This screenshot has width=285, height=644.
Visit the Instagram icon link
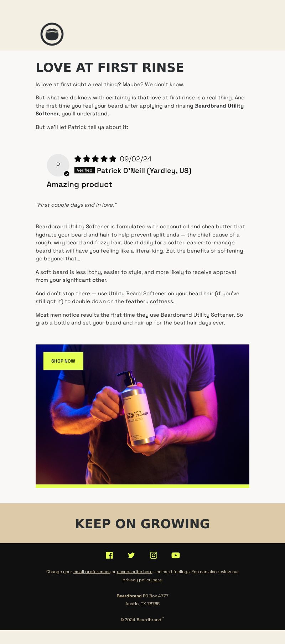tap(154, 555)
